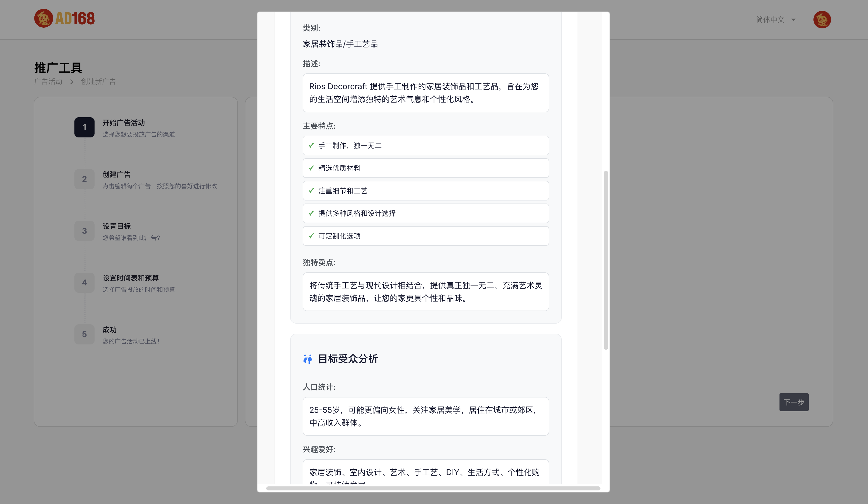Click the green checkmark beside 可定制化选项
The width and height of the screenshot is (868, 504).
(311, 236)
